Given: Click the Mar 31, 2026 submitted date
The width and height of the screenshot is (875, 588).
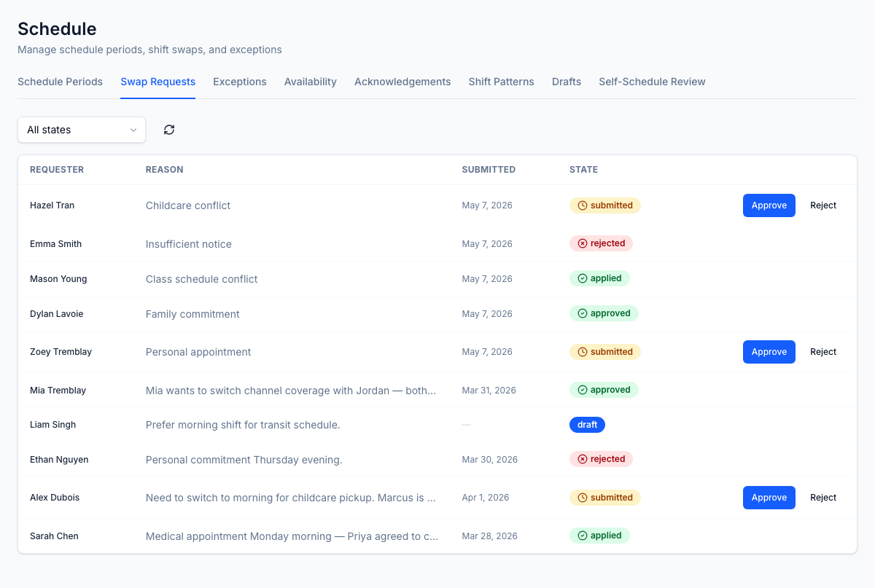Looking at the screenshot, I should [x=489, y=391].
